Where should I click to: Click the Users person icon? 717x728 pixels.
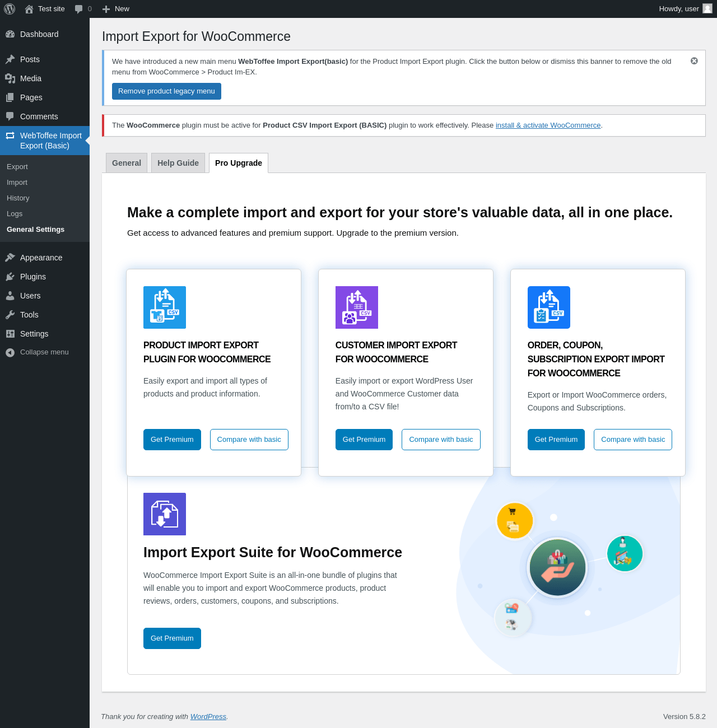coord(10,296)
